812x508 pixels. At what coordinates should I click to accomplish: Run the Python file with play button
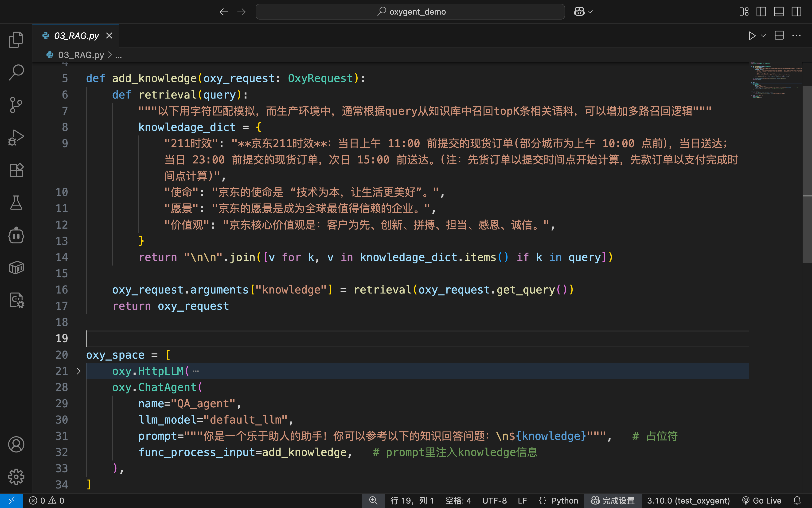(x=752, y=36)
